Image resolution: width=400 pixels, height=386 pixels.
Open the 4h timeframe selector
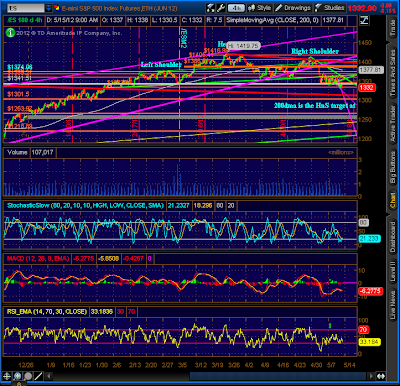236,8
